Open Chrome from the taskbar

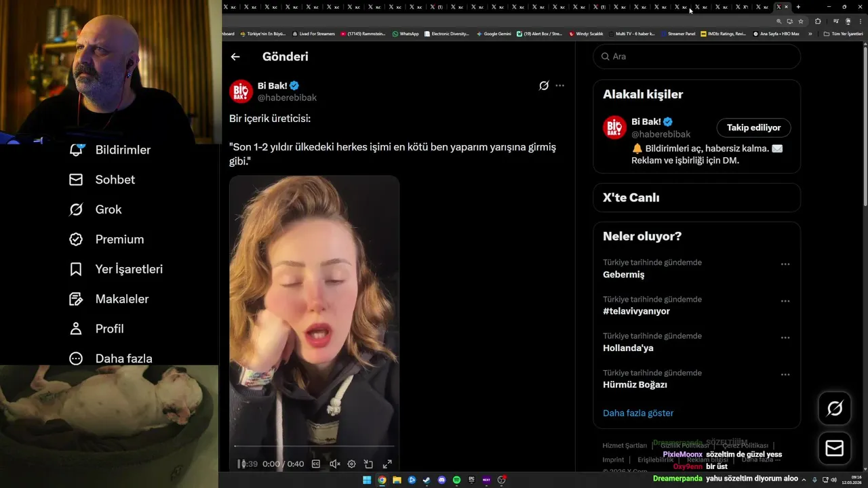coord(382,480)
